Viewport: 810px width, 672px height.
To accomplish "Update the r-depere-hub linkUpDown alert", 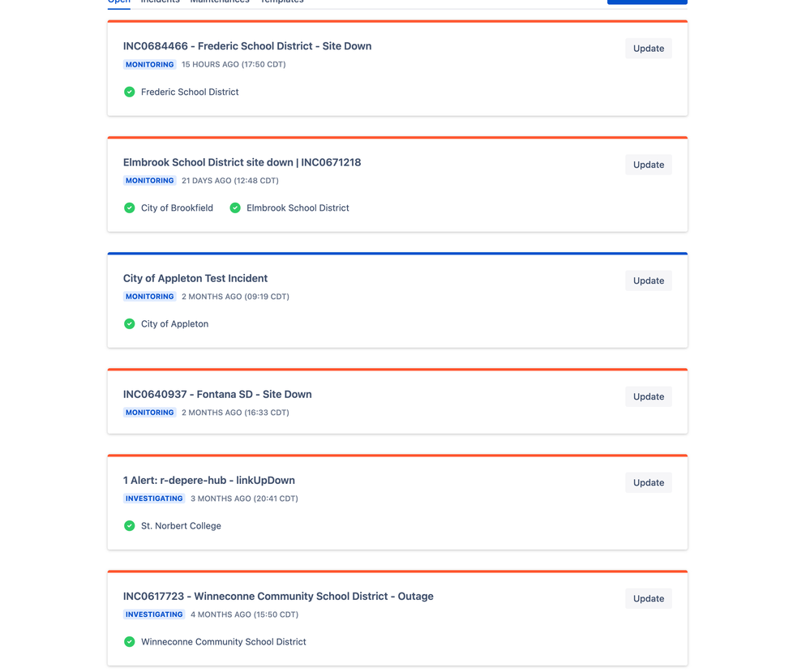I will pos(648,482).
